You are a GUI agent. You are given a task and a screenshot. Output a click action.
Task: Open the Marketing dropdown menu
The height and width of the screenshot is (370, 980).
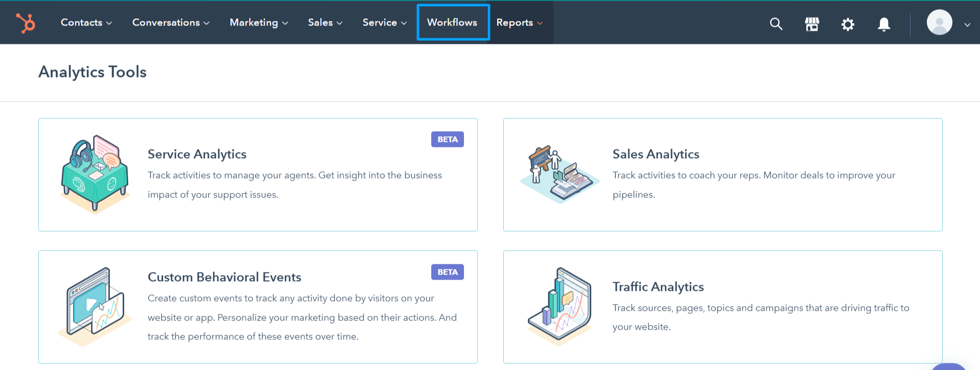[x=259, y=22]
